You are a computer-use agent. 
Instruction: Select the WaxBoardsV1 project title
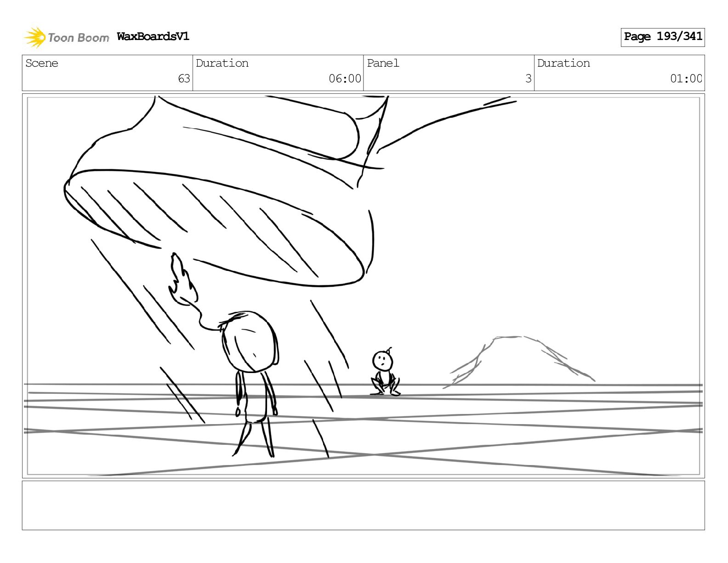[153, 36]
